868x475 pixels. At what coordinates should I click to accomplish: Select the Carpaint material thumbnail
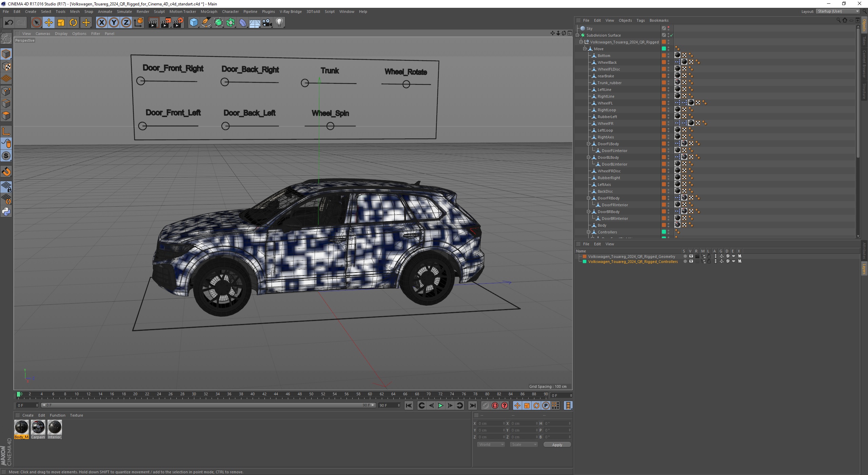pos(38,427)
